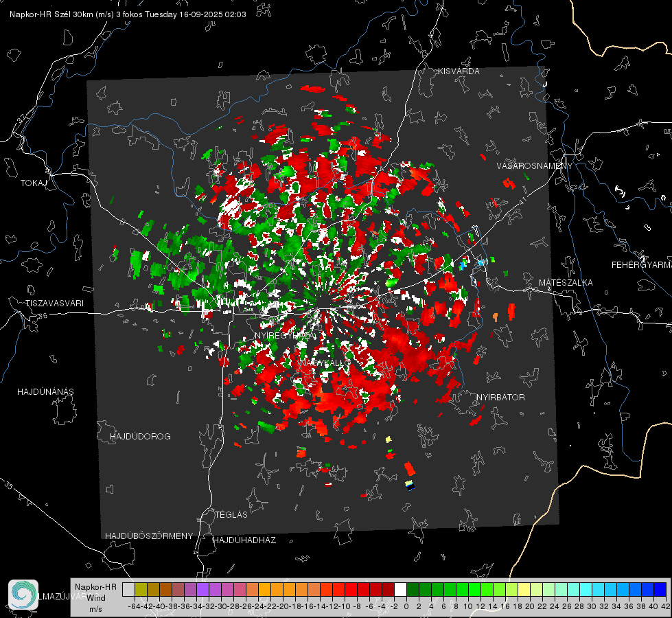Select the HAJDÚNÁNÁS town label

coord(45,392)
